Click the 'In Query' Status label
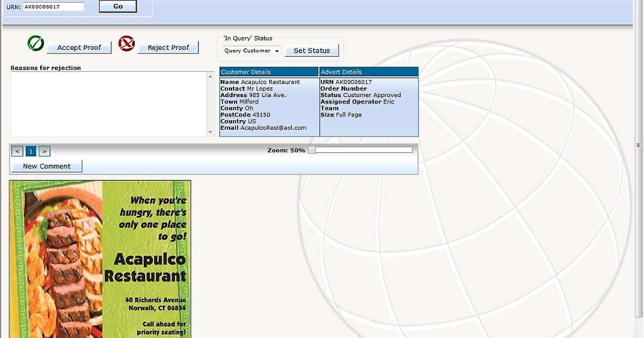This screenshot has width=644, height=338. (x=248, y=39)
